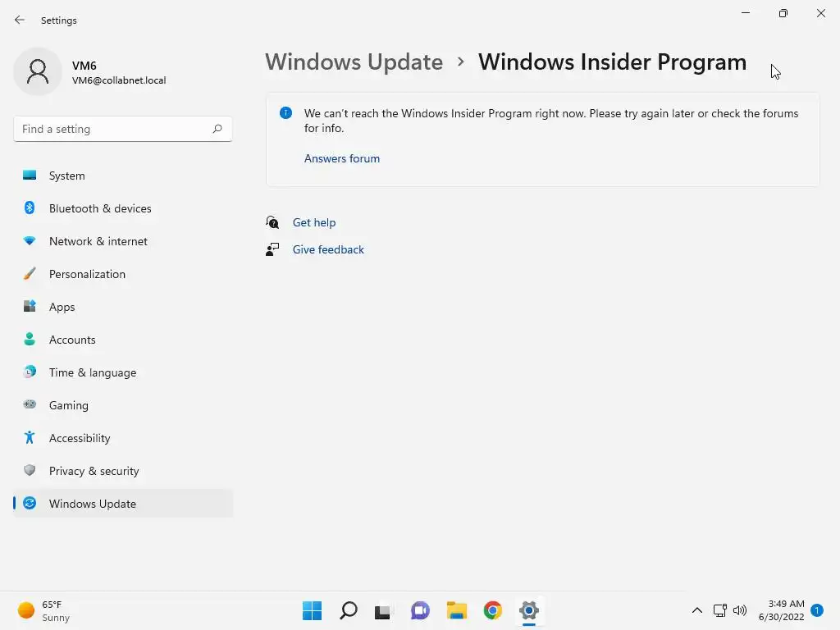Show hidden tray icons chevron
This screenshot has width=840, height=630.
(x=697, y=610)
